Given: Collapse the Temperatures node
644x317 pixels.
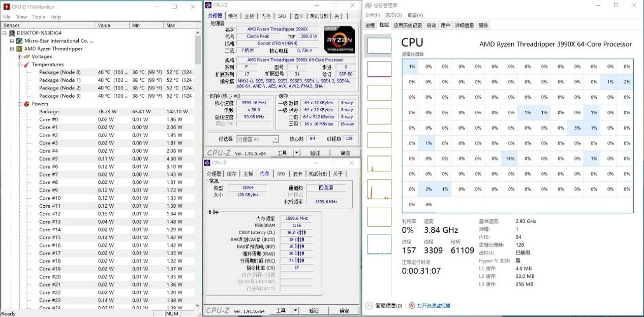Looking at the screenshot, I should pyautogui.click(x=19, y=65).
